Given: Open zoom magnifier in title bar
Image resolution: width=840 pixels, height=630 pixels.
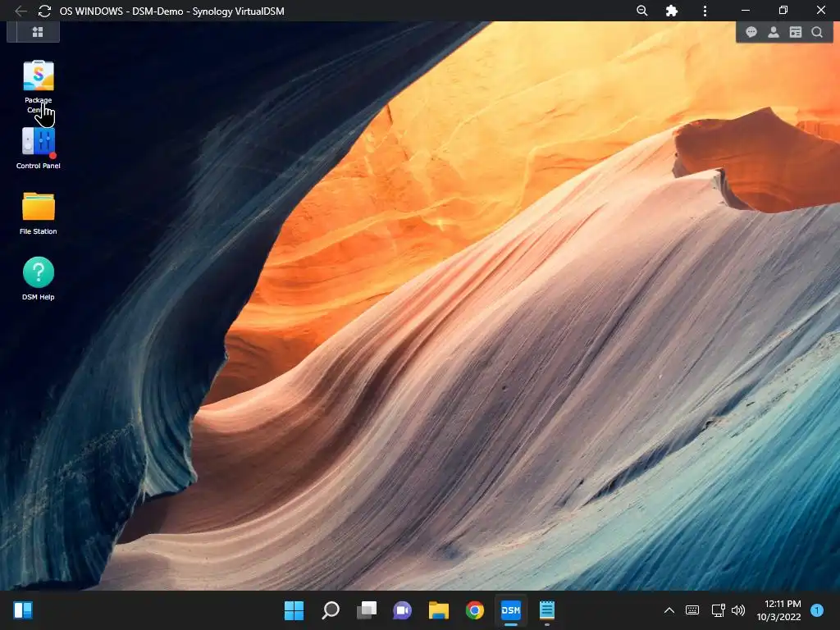Looking at the screenshot, I should 641,11.
